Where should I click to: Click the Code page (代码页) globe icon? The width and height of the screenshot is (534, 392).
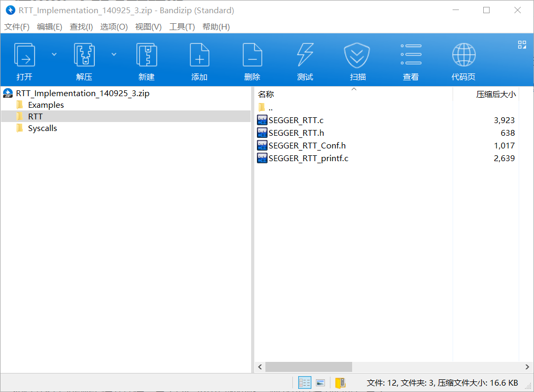point(464,55)
